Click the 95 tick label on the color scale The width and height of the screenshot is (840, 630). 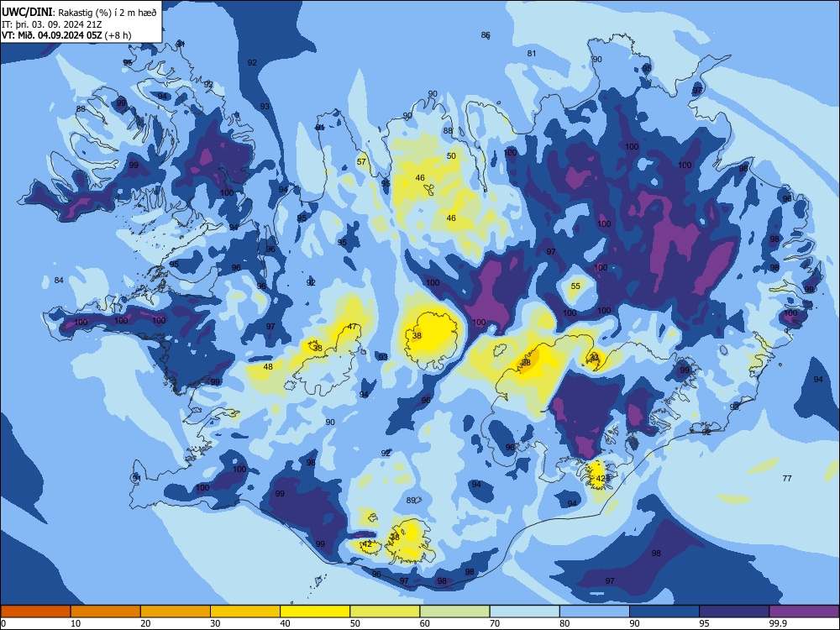point(705,623)
